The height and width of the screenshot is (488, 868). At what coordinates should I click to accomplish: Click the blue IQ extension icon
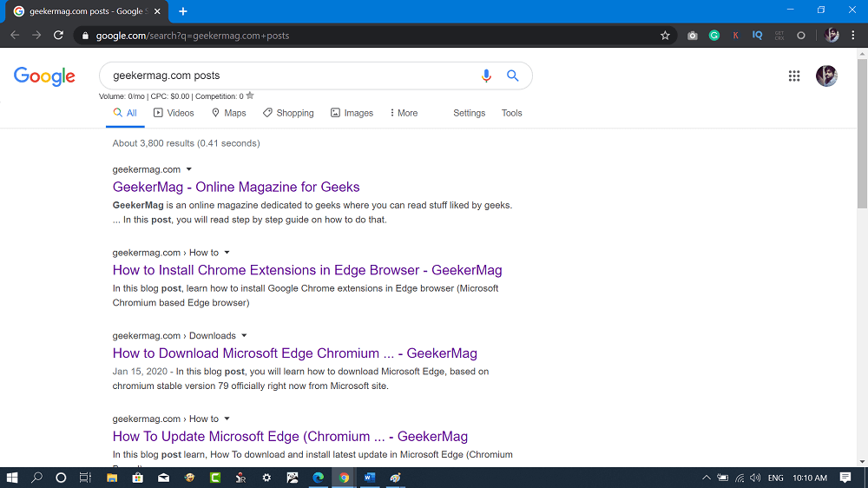(x=757, y=36)
